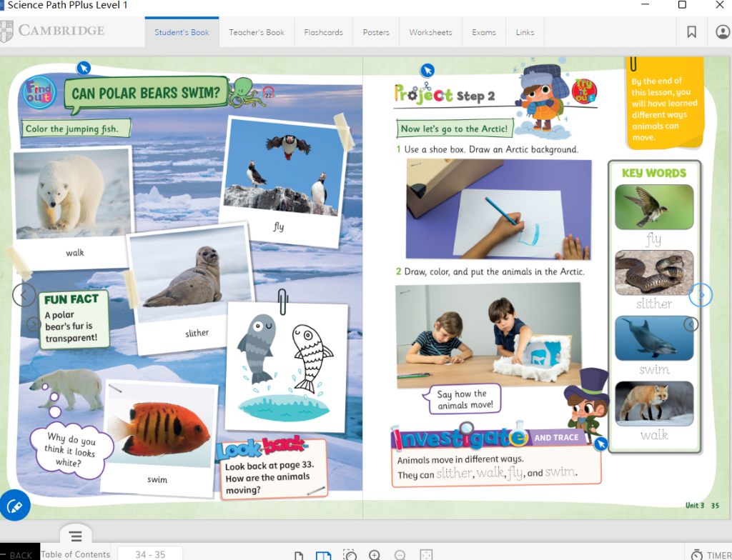The height and width of the screenshot is (560, 732).
Task: Play audio track 22 headphone icon
Action: [x=268, y=93]
